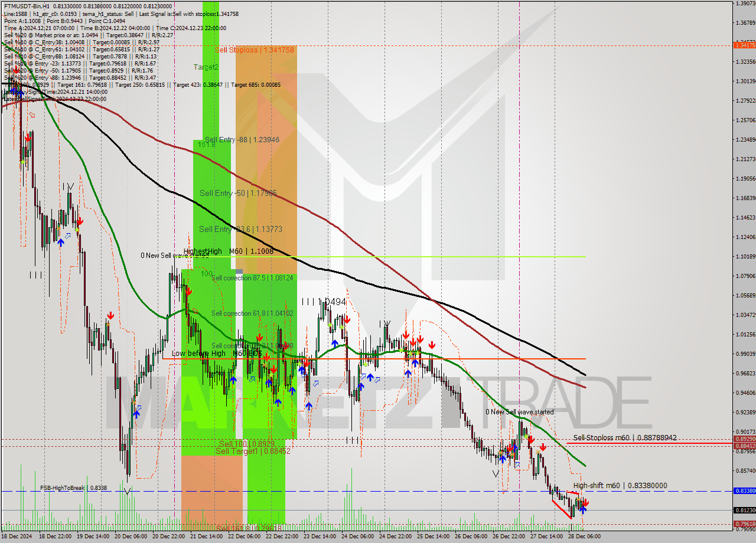Image resolution: width=756 pixels, height=543 pixels.
Task: Select the 'HighestHigh M60 | 1.1008' label
Action: (x=228, y=251)
